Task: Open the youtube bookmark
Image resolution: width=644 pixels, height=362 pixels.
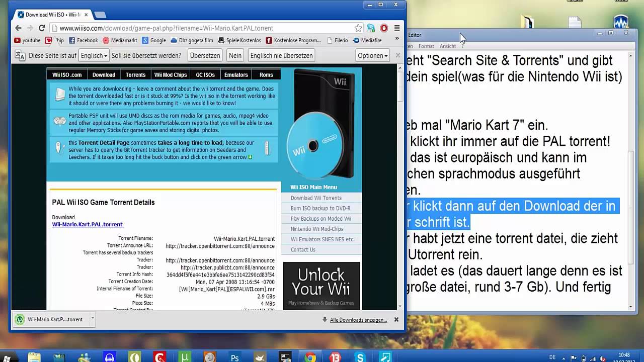Action: pyautogui.click(x=27, y=40)
